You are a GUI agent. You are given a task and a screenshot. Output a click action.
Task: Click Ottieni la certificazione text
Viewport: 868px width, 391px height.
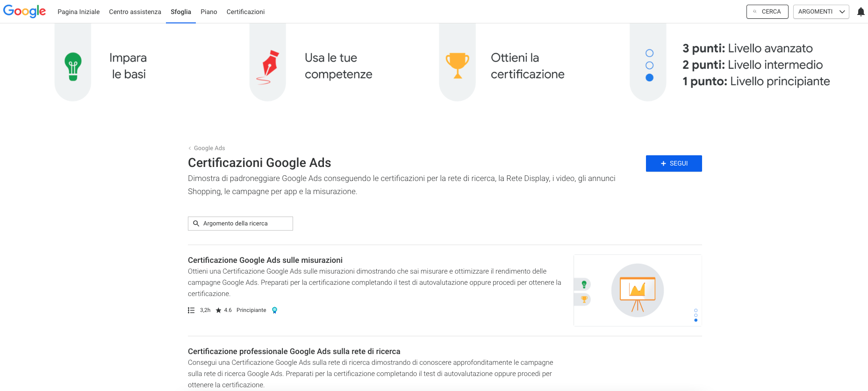click(527, 66)
